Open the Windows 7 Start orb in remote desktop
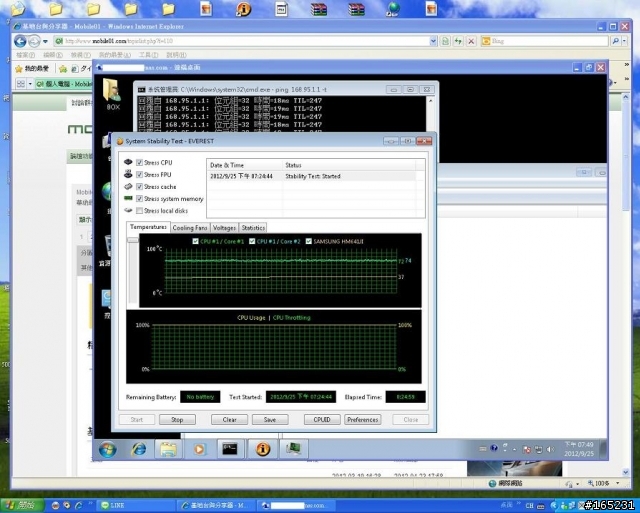The height and width of the screenshot is (513, 640). (x=107, y=449)
